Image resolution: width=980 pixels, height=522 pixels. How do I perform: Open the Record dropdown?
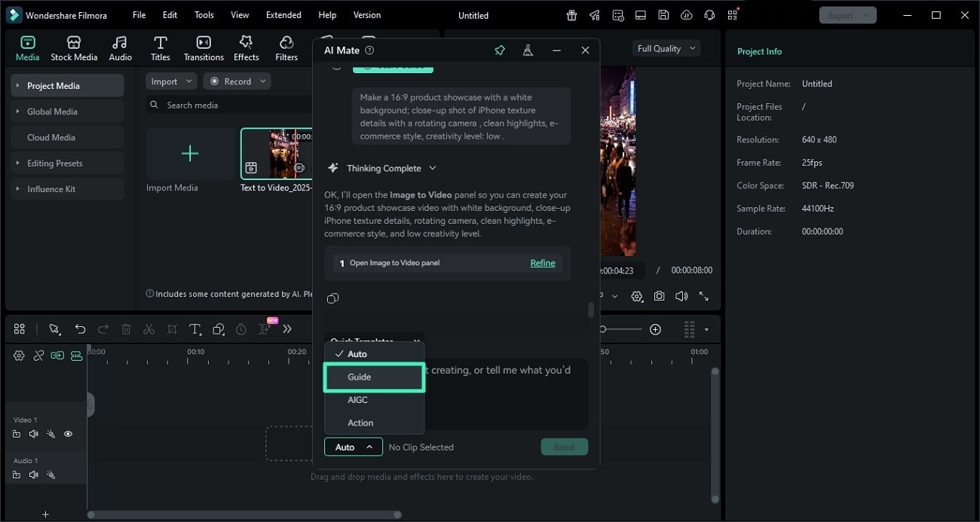[237, 81]
